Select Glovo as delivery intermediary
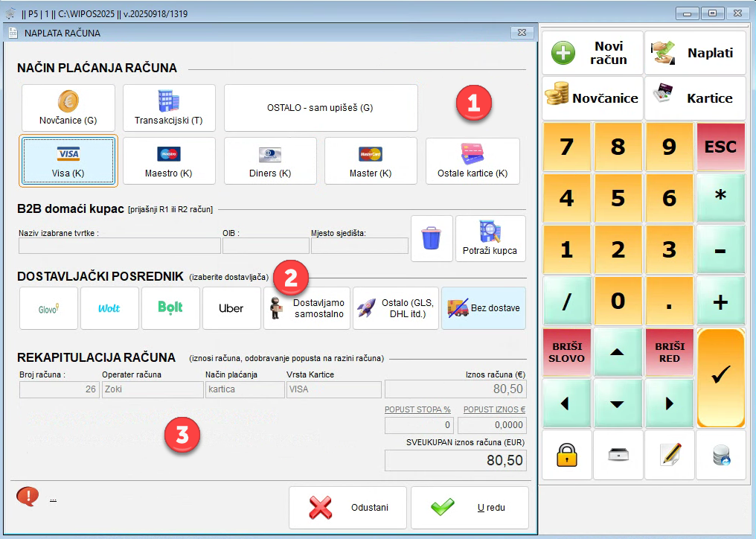 (x=49, y=308)
